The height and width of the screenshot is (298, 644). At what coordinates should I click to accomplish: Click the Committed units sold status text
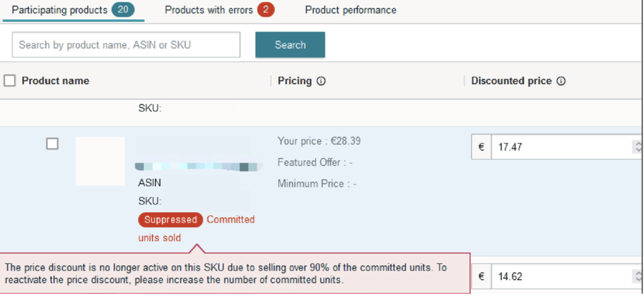tap(231, 220)
